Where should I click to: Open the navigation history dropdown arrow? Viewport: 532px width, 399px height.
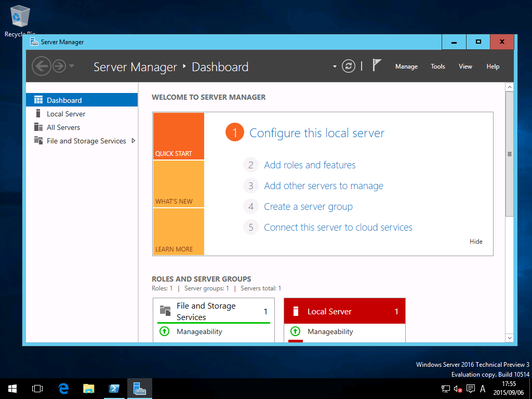[72, 65]
